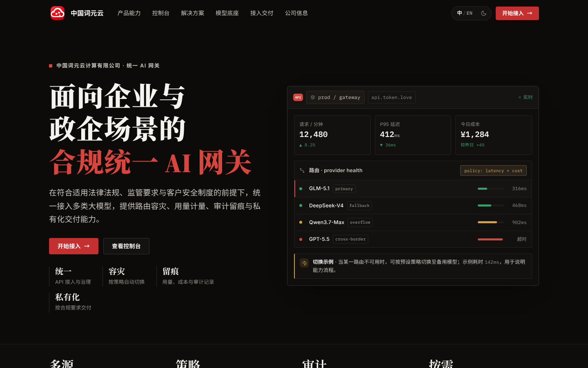Click the 路由 · provider health heading

[x=336, y=171]
